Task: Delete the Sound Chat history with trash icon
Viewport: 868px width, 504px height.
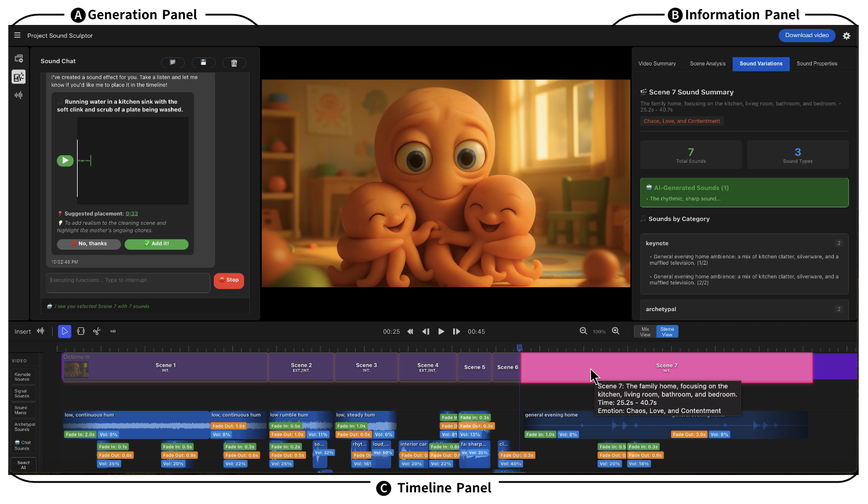Action: click(x=234, y=63)
